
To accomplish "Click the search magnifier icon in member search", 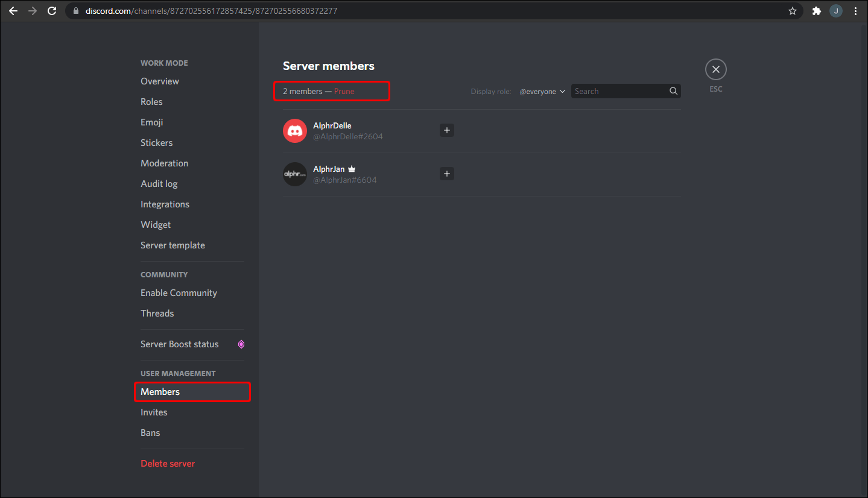I will (673, 91).
